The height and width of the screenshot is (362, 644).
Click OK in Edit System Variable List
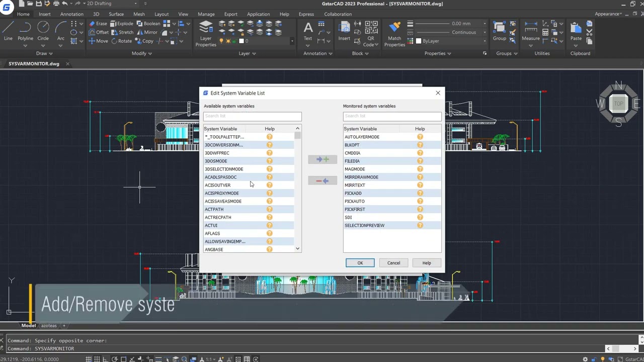point(360,263)
